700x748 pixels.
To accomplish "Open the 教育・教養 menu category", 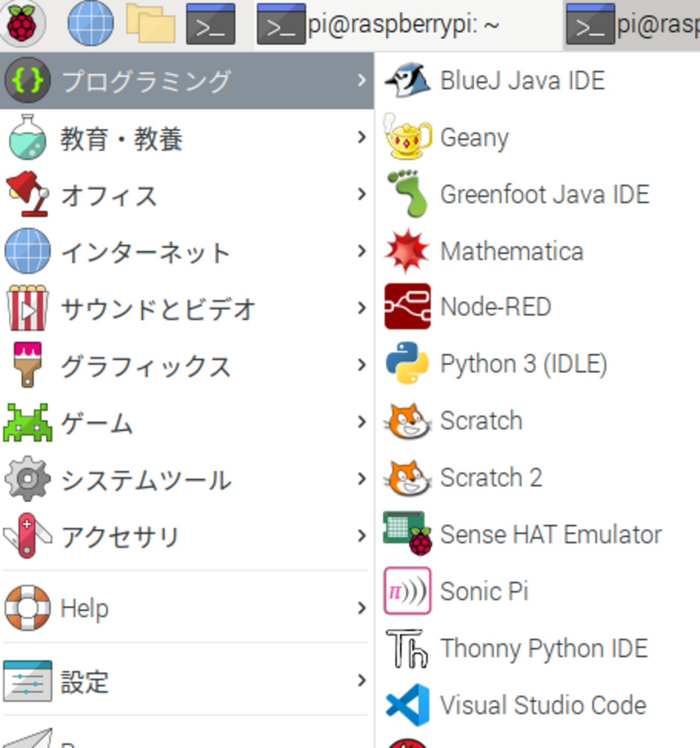I will pos(186,137).
